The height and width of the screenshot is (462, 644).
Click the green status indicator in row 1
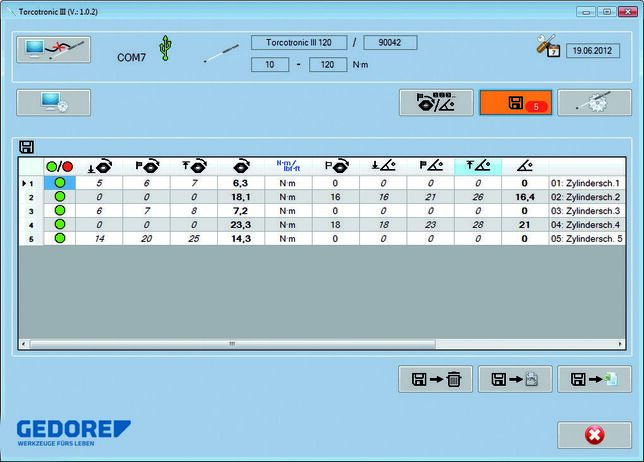(x=60, y=183)
